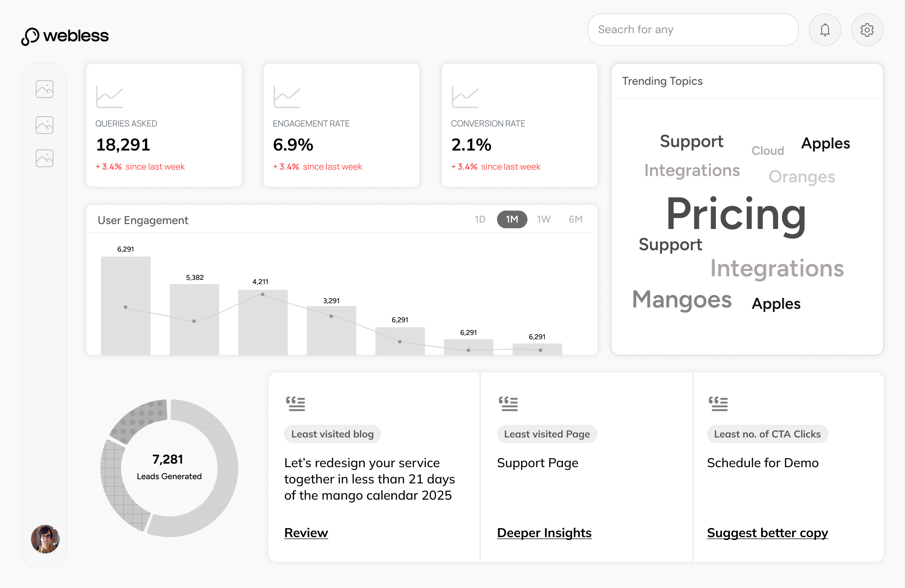905x588 pixels.
Task: Click the quote icon above Least visited blog
Action: point(296,404)
